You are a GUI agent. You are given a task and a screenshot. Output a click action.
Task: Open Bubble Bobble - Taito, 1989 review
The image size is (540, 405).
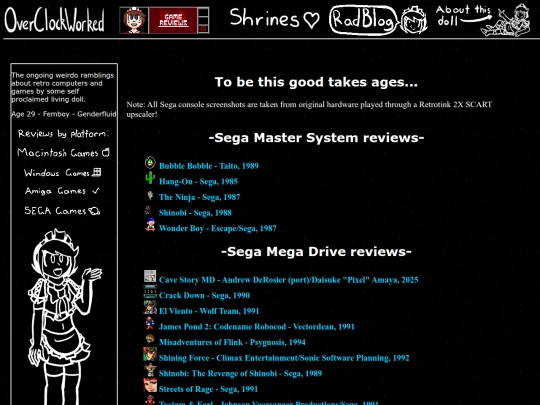(209, 166)
